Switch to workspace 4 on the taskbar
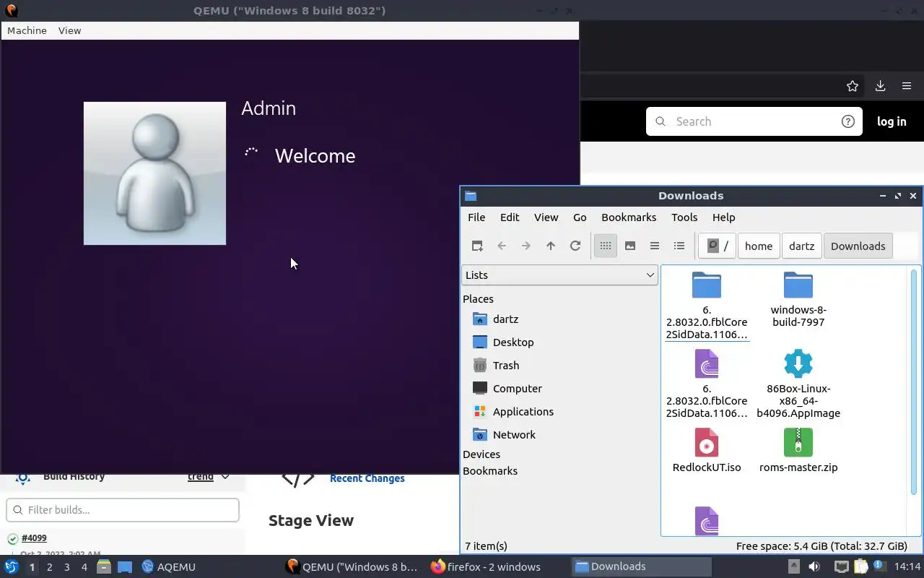 pos(84,567)
